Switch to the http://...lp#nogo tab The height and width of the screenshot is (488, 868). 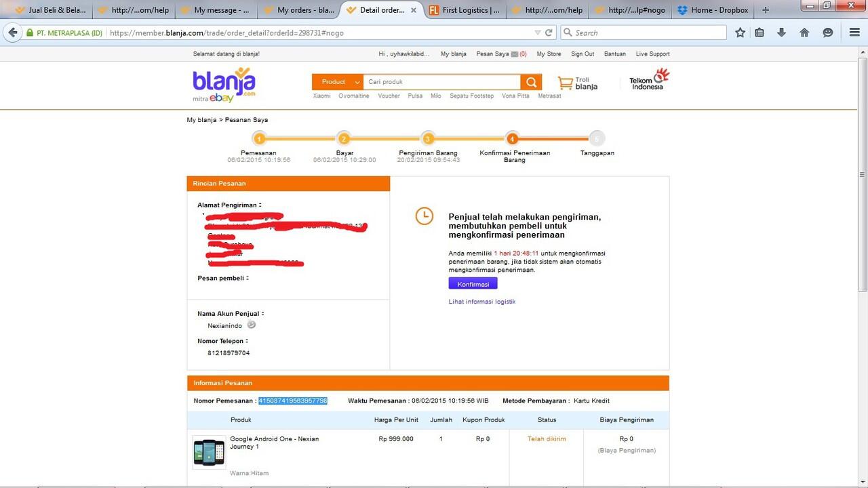coord(631,10)
